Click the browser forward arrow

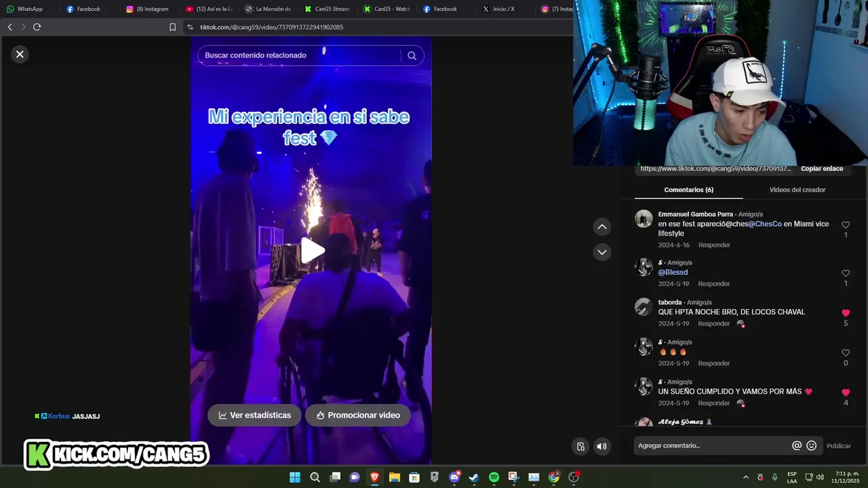point(23,27)
